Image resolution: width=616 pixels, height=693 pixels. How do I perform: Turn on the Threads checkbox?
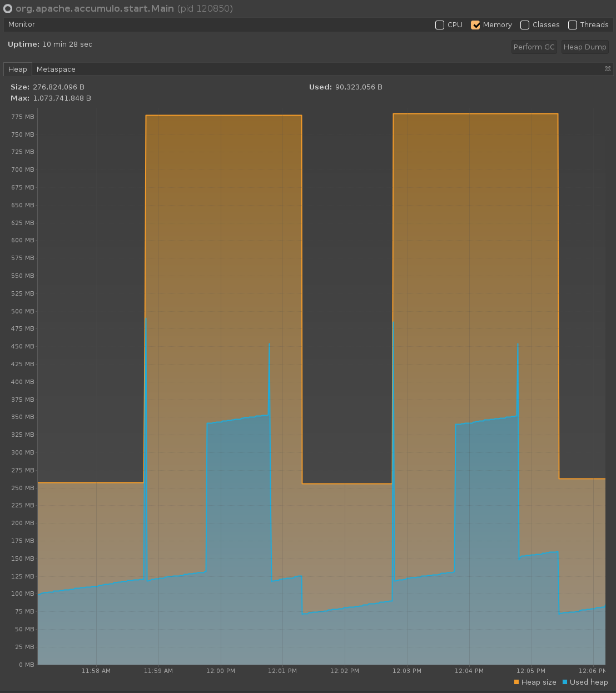(573, 25)
